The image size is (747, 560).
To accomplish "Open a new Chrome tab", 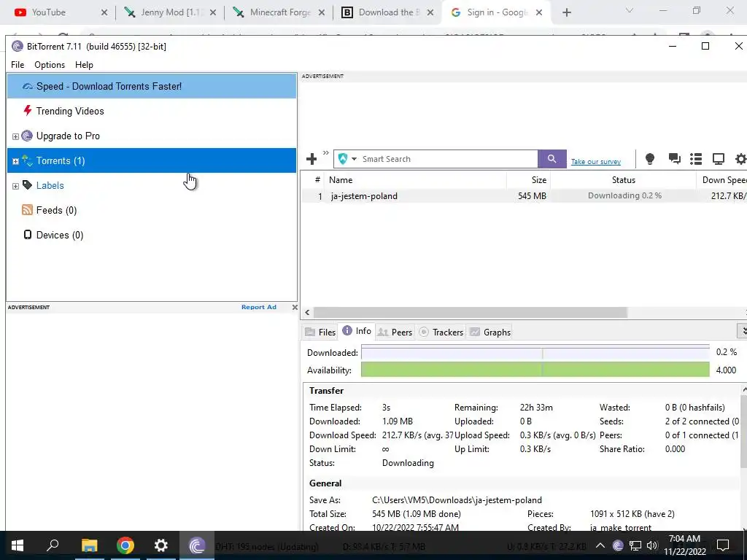I will (x=566, y=13).
